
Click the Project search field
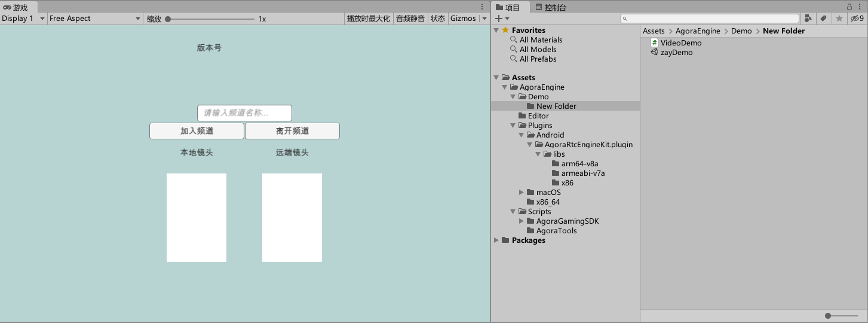[x=709, y=19]
